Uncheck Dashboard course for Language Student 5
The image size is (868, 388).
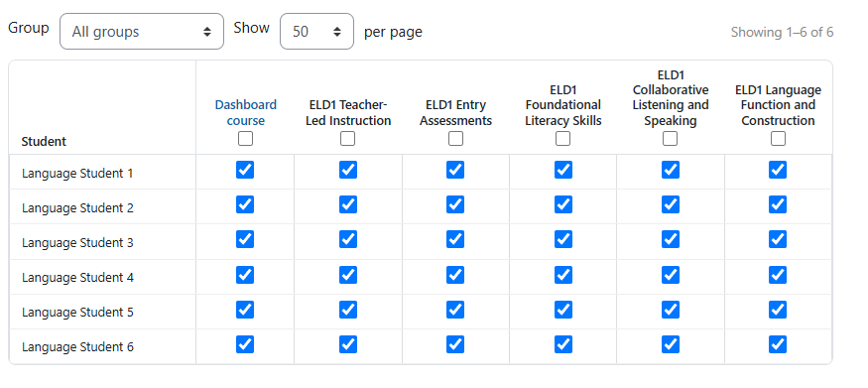tap(245, 310)
